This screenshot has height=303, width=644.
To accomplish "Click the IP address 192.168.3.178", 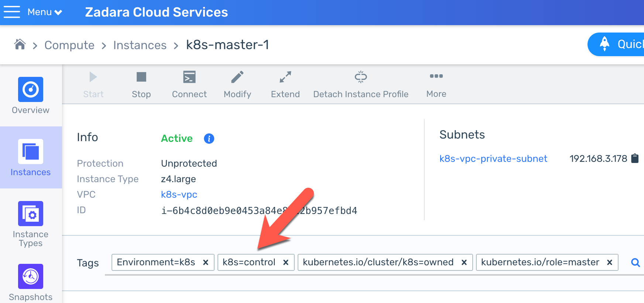I will (x=598, y=159).
